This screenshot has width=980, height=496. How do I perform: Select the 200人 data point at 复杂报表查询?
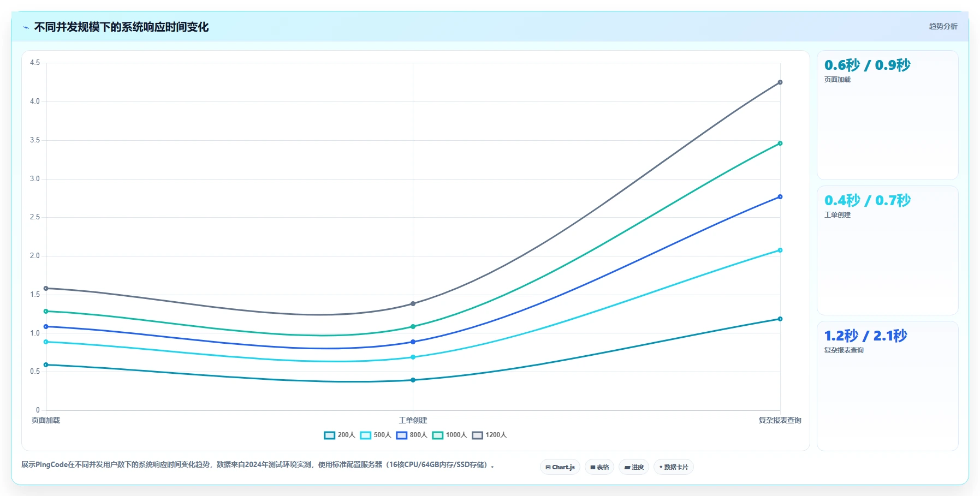(x=780, y=319)
